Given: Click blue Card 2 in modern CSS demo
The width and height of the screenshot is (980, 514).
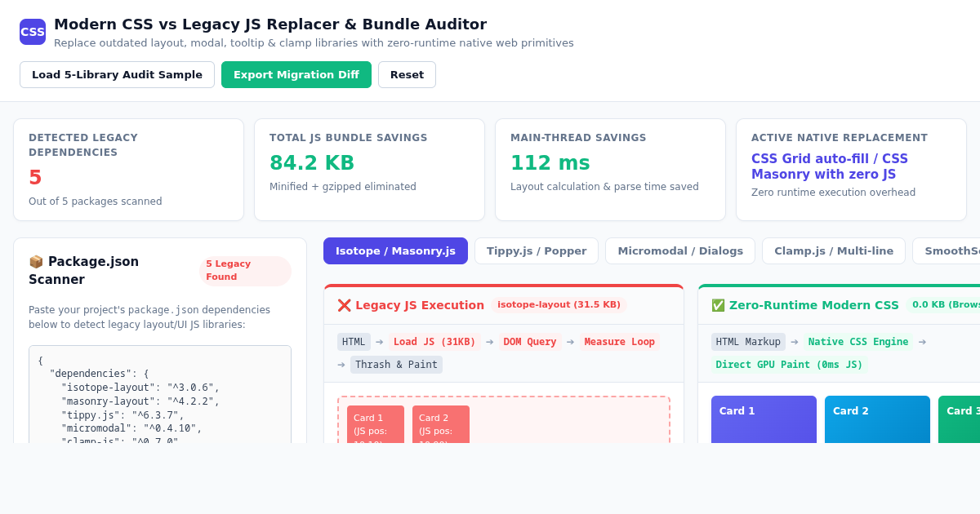Looking at the screenshot, I should click(877, 419).
